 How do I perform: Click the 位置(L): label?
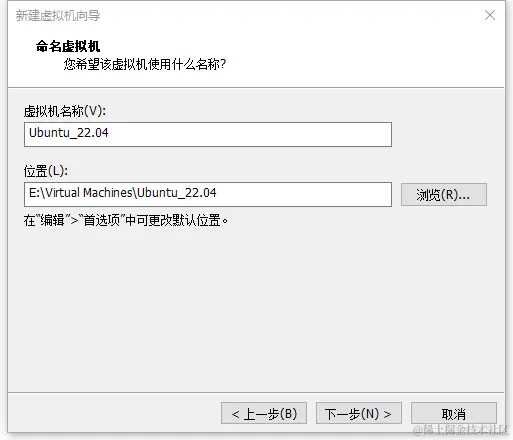click(46, 171)
